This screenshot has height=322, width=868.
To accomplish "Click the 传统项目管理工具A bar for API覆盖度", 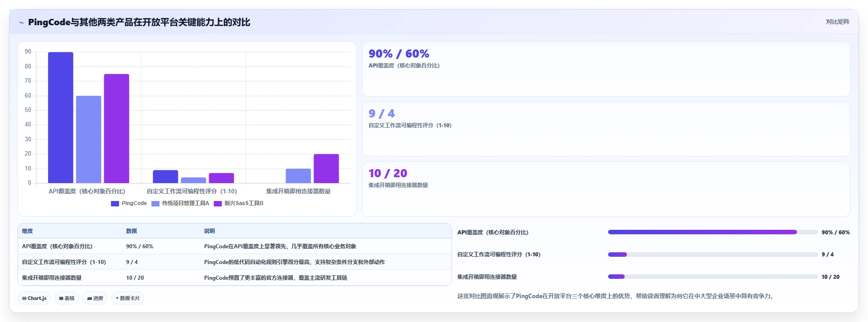I will click(89, 139).
